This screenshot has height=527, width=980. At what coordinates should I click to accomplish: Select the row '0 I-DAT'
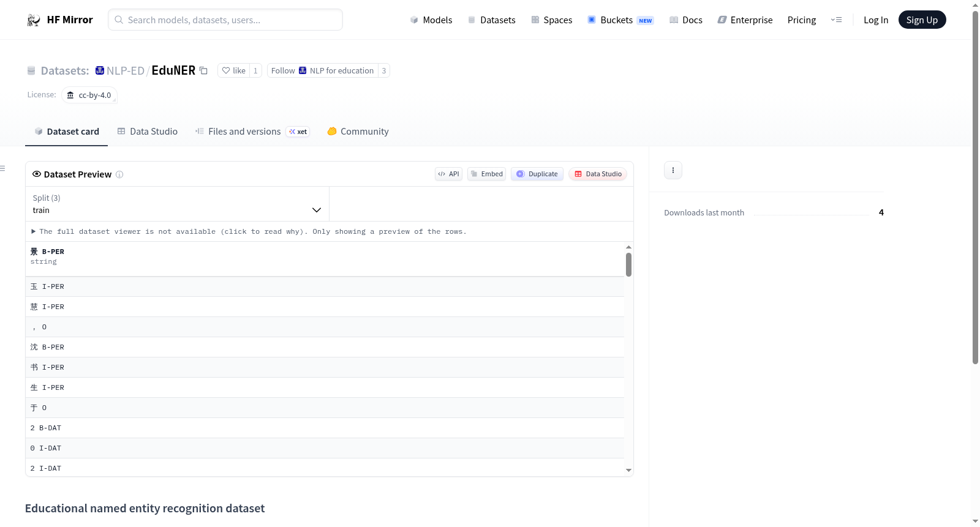(x=325, y=448)
